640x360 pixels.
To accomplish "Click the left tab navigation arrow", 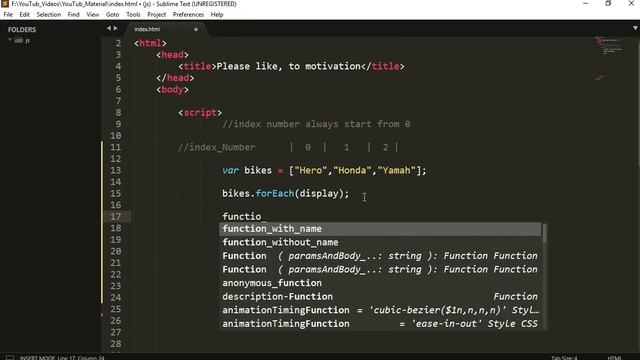I will click(x=109, y=29).
